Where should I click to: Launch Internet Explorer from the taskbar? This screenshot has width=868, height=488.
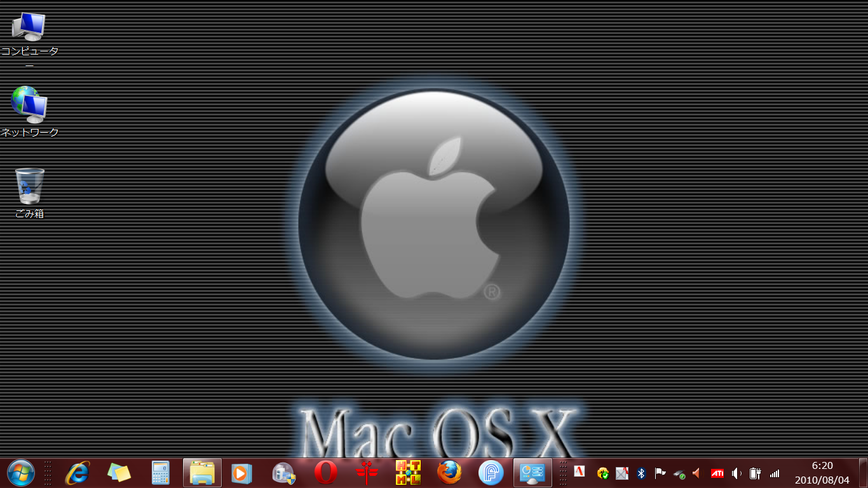point(78,473)
